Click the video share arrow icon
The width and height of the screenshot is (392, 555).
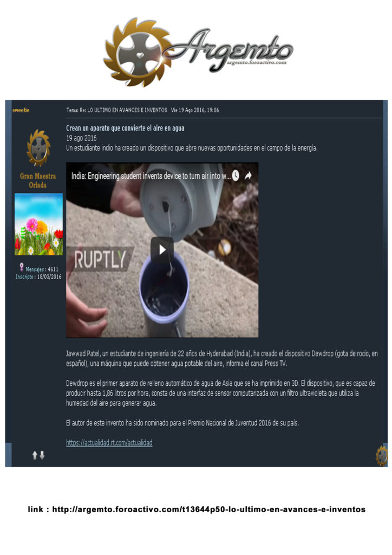(x=248, y=175)
